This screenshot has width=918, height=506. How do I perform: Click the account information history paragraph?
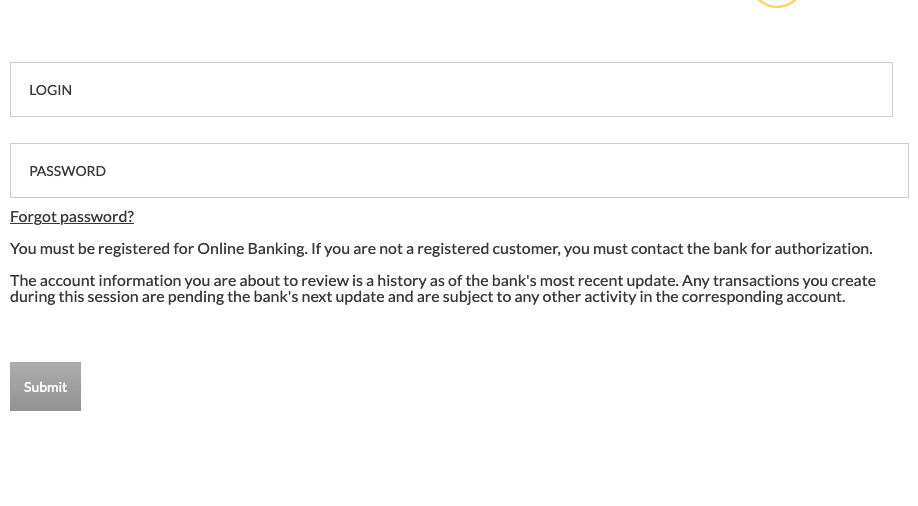[x=443, y=289]
